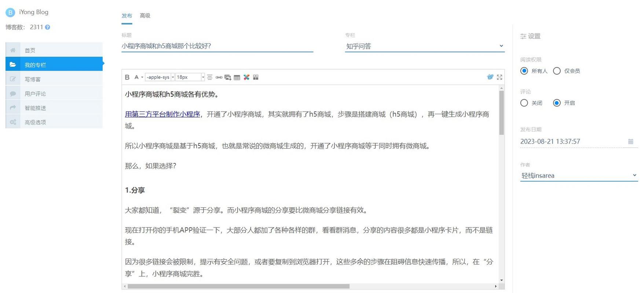
Task: Click the blue butterfly icon in the toolbar
Action: 490,77
